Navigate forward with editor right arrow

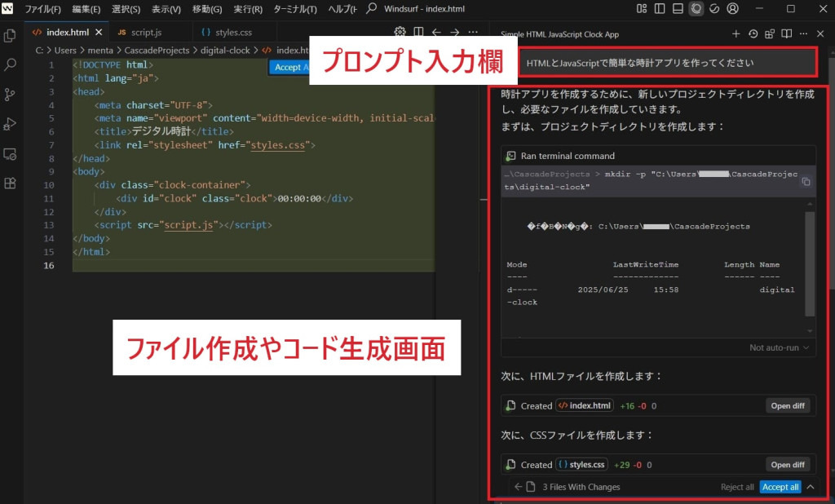(x=455, y=32)
